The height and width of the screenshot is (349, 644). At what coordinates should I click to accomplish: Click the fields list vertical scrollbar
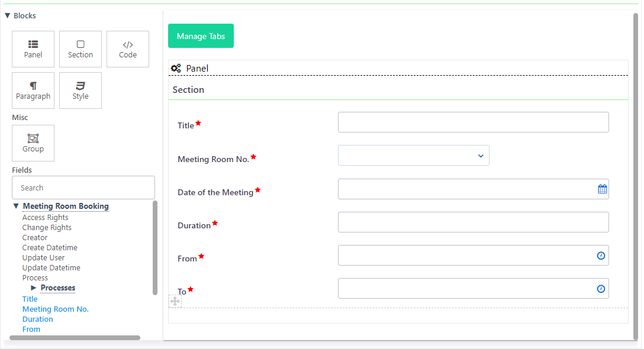pyautogui.click(x=155, y=248)
